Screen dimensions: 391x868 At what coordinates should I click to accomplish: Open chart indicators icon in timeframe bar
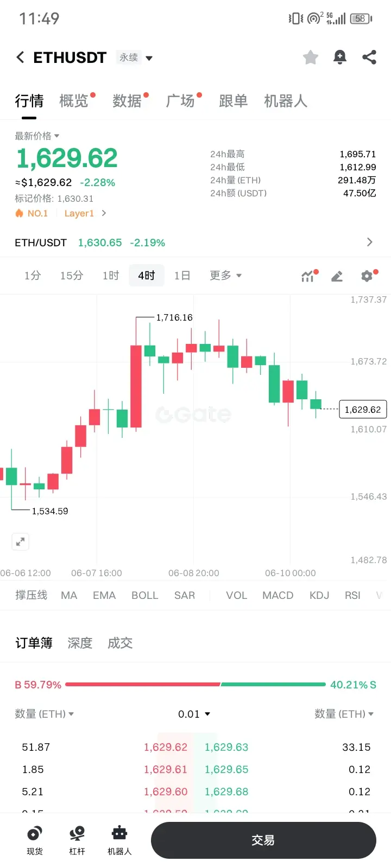pos(308,276)
